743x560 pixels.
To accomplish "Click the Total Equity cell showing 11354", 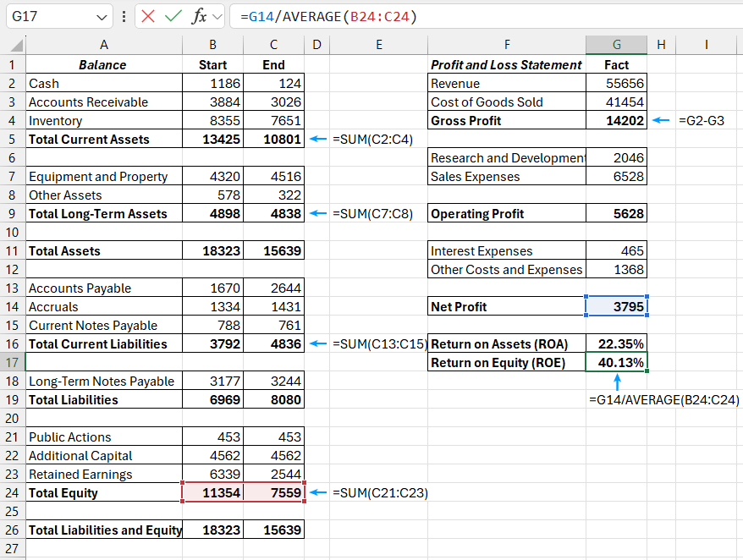I will click(x=212, y=492).
